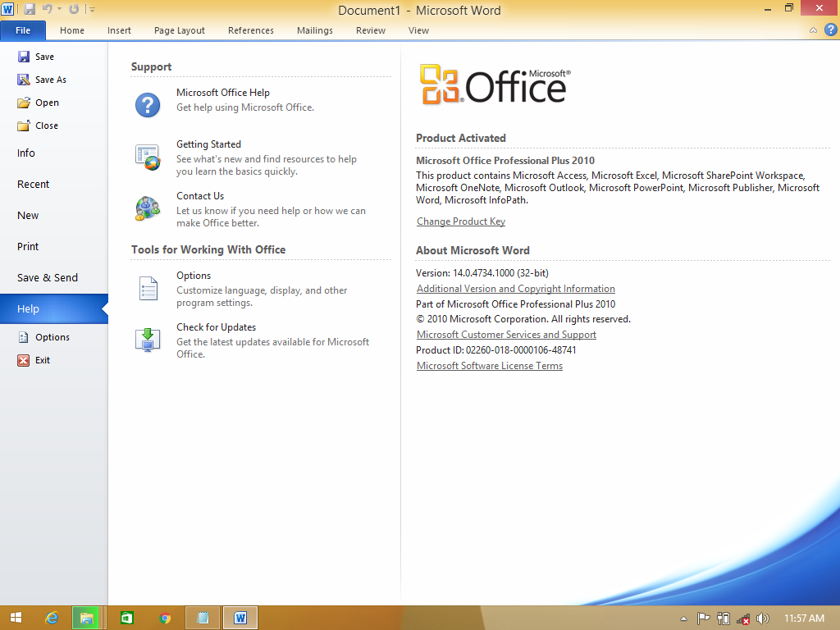Screen dimensions: 840x630
Task: Click the Check for Updates icon
Action: (148, 340)
